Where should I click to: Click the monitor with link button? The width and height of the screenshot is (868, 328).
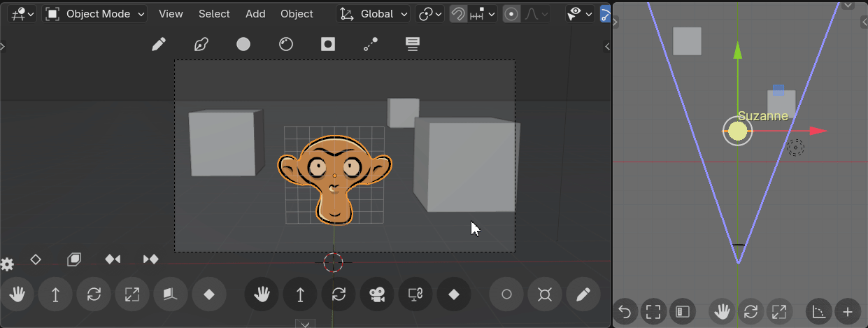415,294
